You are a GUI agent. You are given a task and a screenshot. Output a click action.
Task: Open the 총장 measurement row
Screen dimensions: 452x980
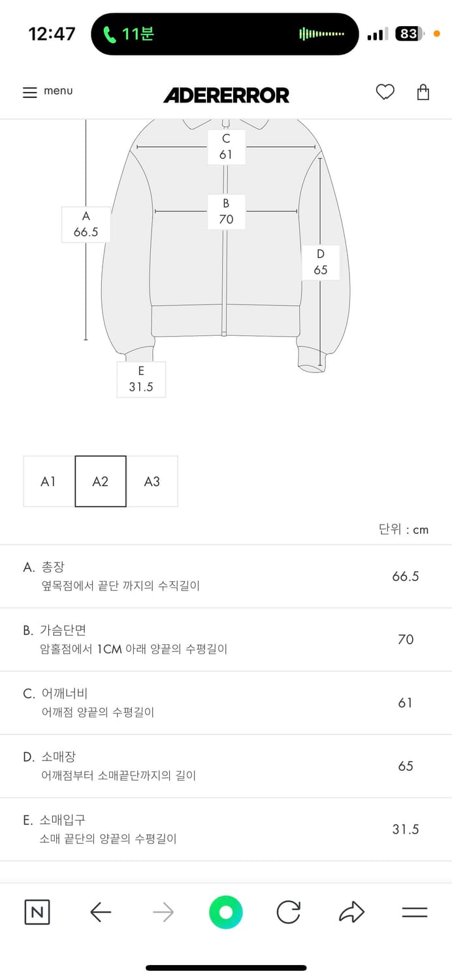225,576
